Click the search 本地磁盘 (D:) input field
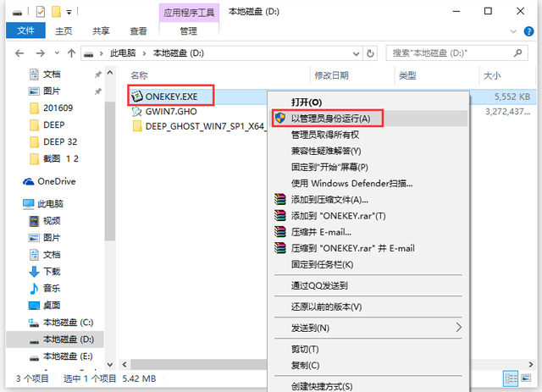The width and height of the screenshot is (542, 392). tap(456, 53)
